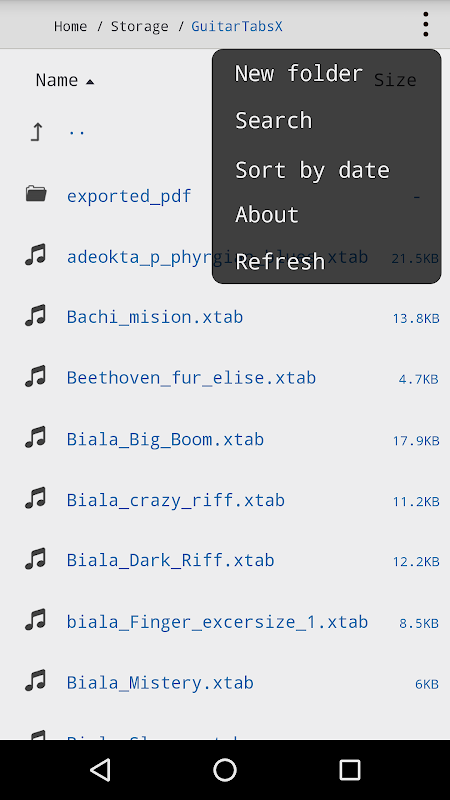
Task: Tap the Android recent apps square button
Action: 350,769
